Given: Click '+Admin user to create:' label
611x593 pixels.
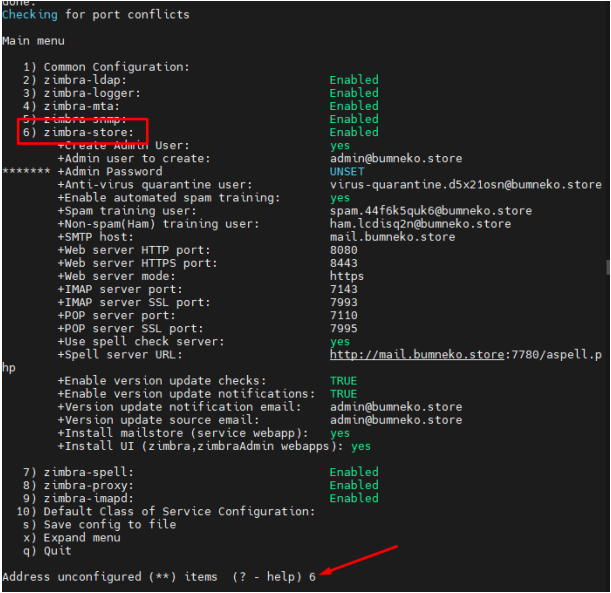Looking at the screenshot, I should pyautogui.click(x=134, y=159).
